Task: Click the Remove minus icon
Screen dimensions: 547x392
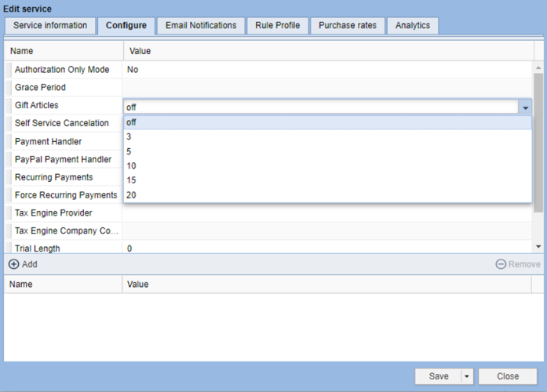Action: click(501, 264)
